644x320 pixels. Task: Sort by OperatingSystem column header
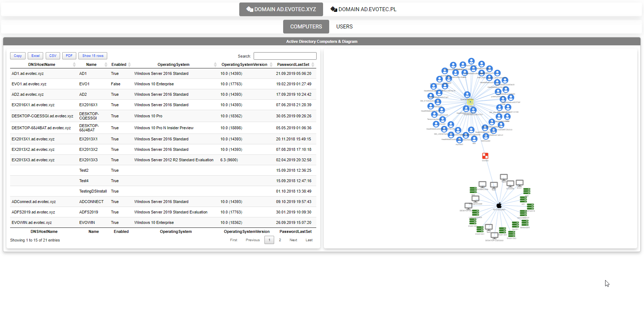[x=173, y=65]
